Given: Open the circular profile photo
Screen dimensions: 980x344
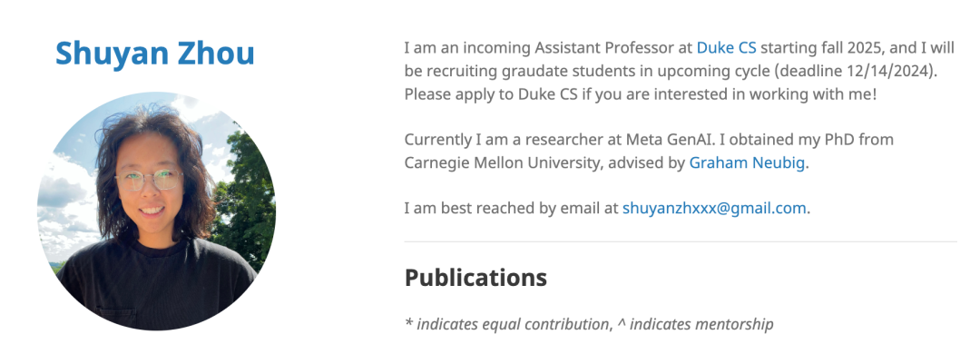Looking at the screenshot, I should 157,211.
